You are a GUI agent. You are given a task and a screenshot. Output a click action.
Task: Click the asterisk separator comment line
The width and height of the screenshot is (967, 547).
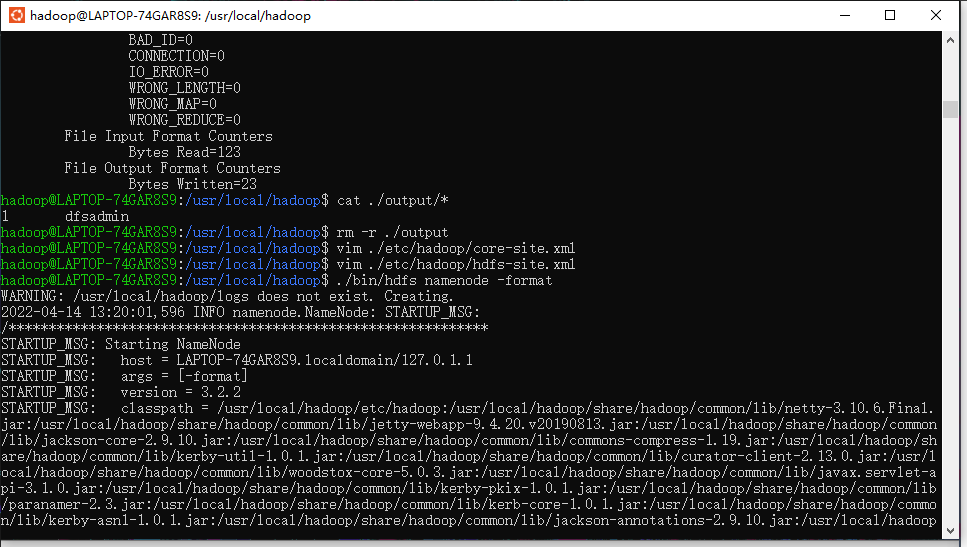tap(245, 328)
